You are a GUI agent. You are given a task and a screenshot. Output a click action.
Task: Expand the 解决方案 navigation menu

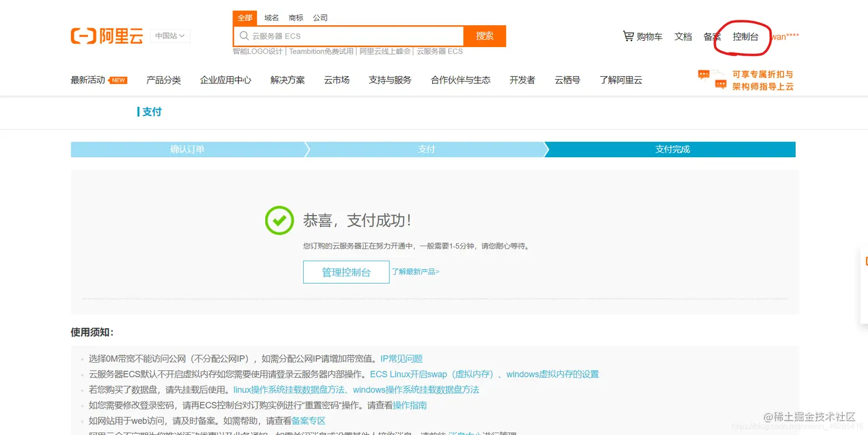[288, 80]
